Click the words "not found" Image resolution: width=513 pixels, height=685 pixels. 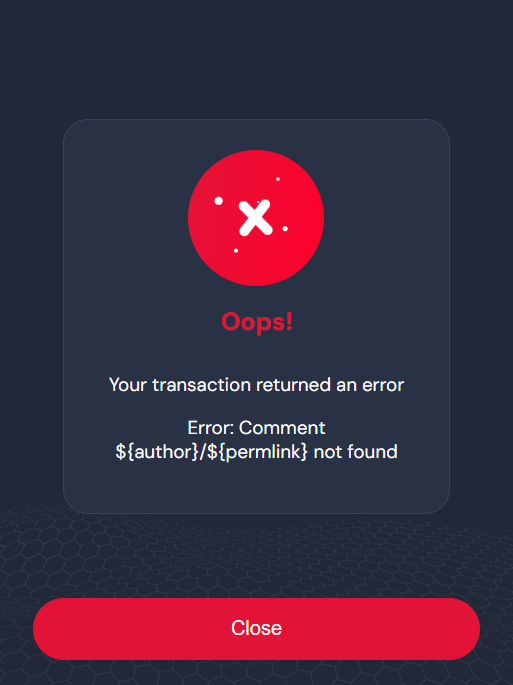[356, 452]
